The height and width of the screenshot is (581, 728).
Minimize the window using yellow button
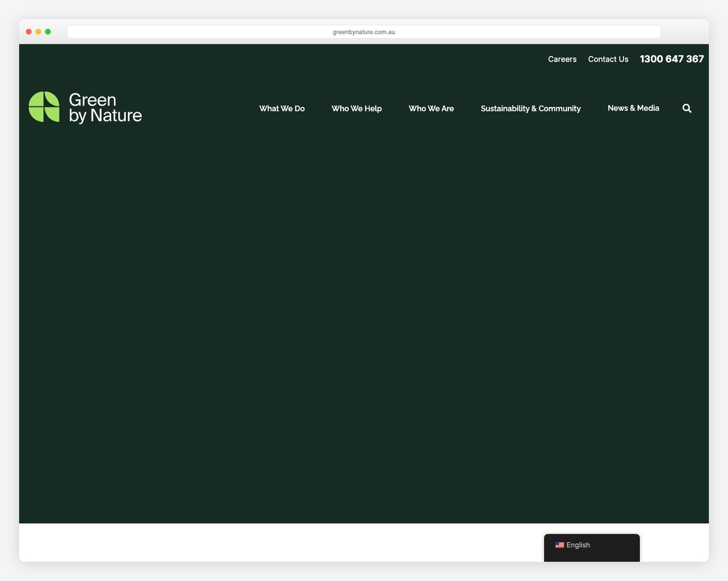point(38,32)
